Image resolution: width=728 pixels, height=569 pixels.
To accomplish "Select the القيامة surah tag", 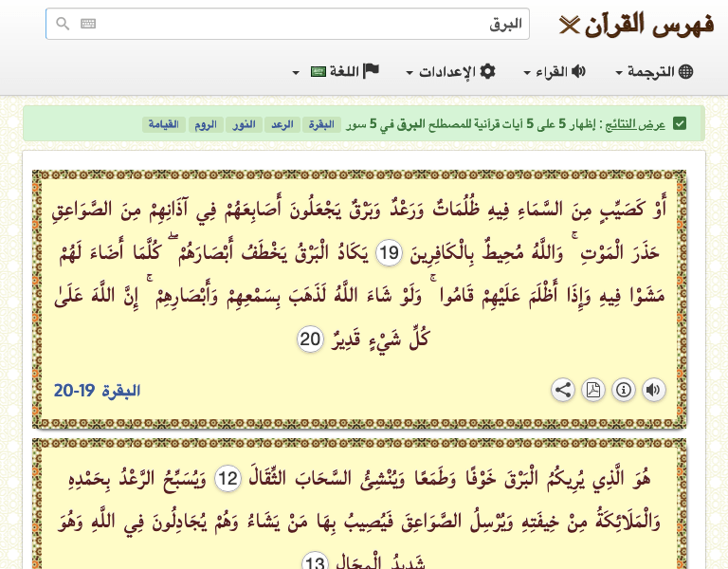I will pos(163,124).
